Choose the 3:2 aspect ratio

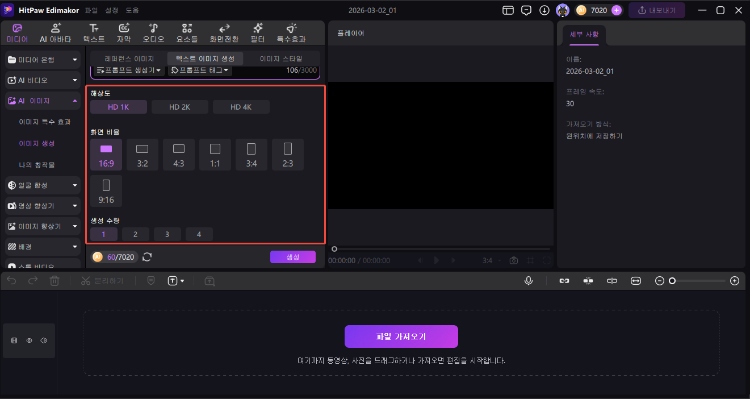[143, 155]
